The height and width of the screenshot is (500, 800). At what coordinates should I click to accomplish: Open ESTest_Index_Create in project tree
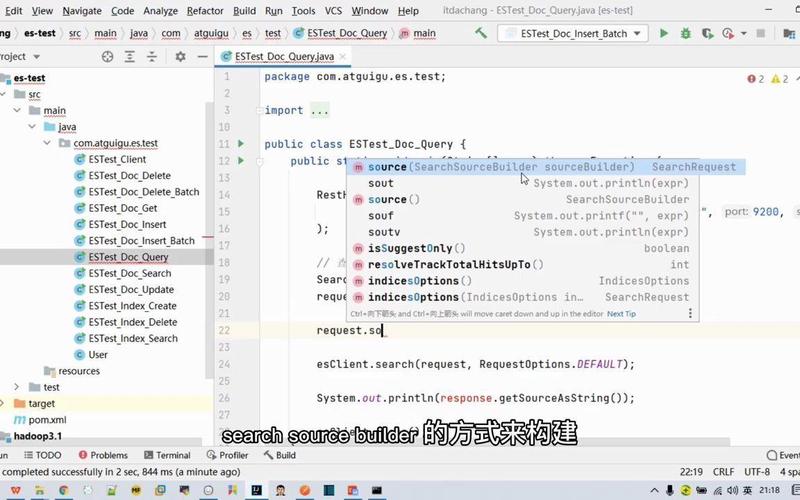click(132, 306)
